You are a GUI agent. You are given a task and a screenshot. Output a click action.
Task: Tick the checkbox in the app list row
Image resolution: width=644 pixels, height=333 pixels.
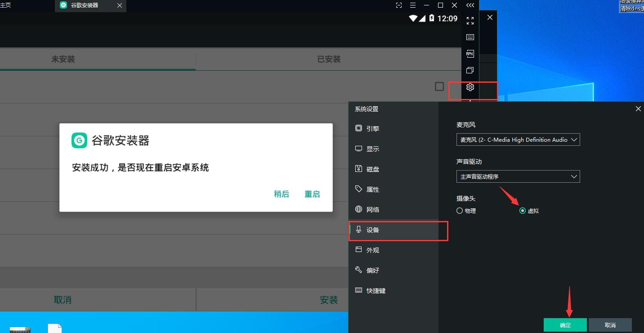tap(439, 86)
